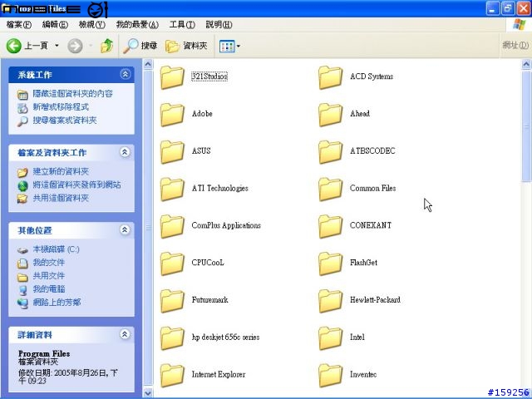
Task: Click 共用這個資料夾 link
Action: tap(61, 198)
